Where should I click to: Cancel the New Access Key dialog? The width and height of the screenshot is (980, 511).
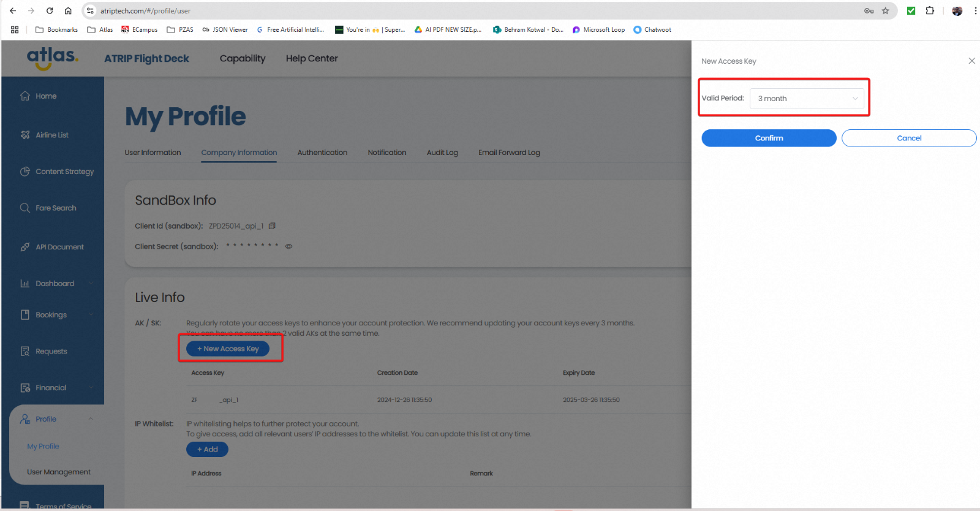pos(908,138)
